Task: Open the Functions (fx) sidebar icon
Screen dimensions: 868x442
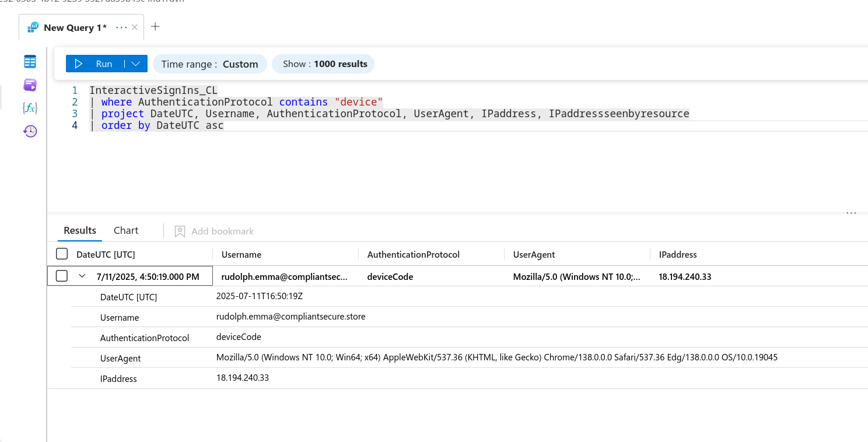Action: pyautogui.click(x=30, y=108)
